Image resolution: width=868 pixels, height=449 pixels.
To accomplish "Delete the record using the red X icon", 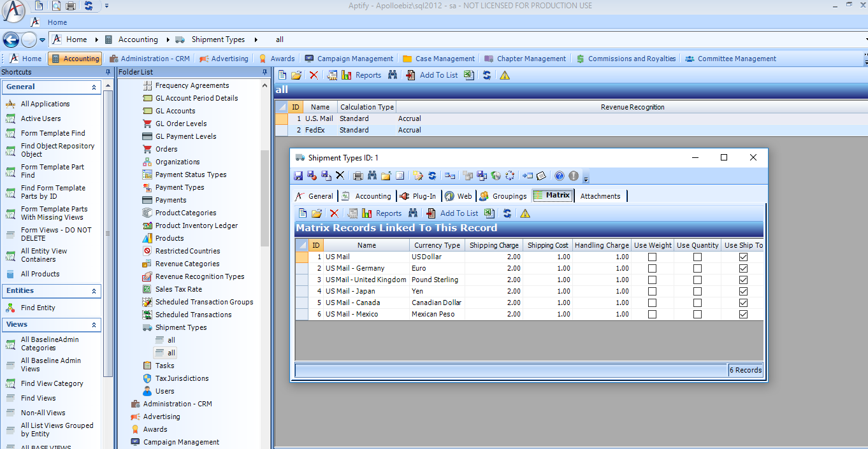I will [x=340, y=175].
